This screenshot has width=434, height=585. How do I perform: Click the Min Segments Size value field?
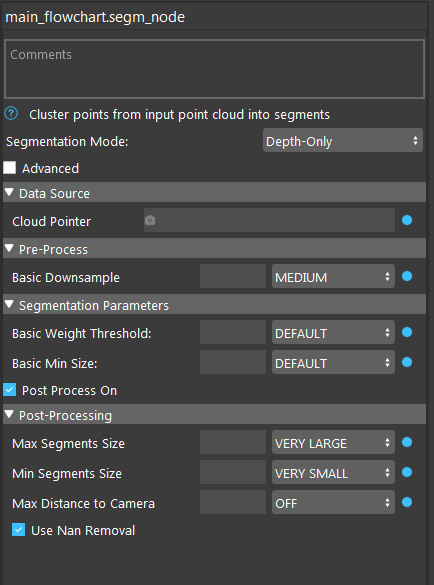click(x=233, y=472)
